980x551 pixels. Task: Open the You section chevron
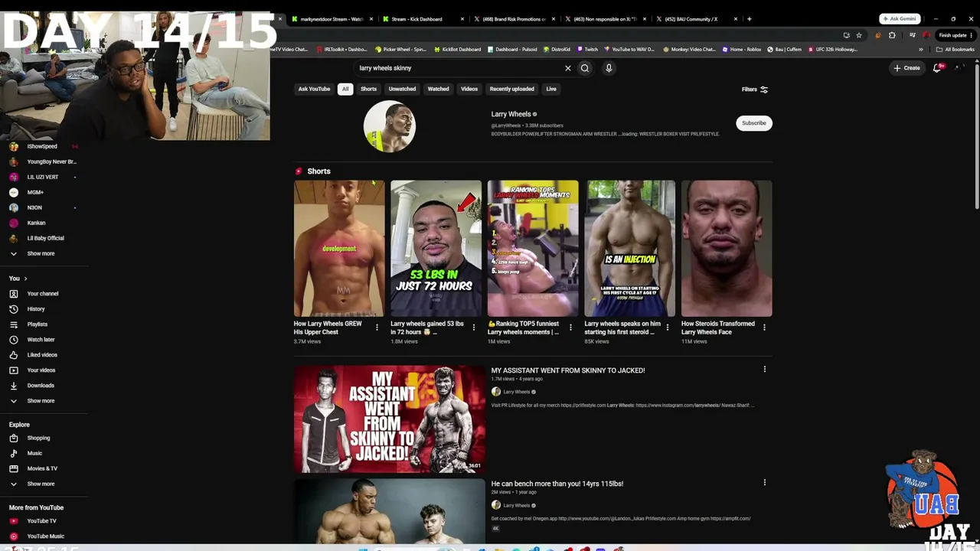25,279
